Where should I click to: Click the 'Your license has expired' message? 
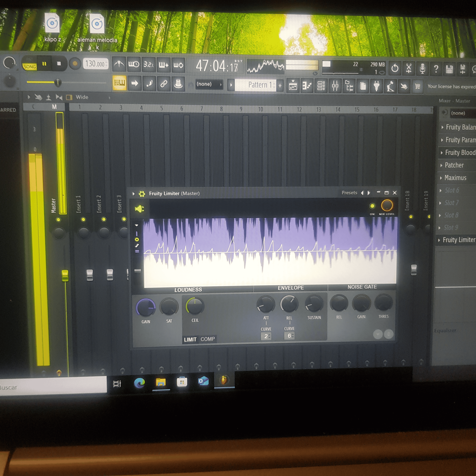(451, 86)
